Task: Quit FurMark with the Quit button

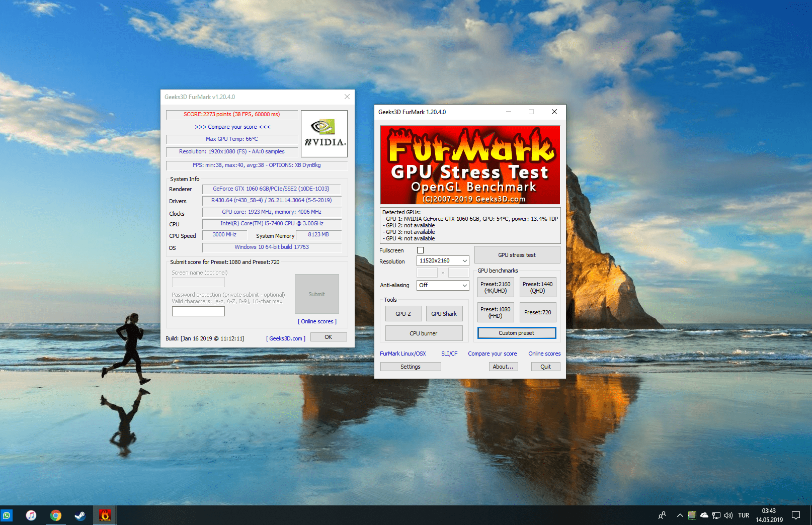Action: click(x=546, y=367)
